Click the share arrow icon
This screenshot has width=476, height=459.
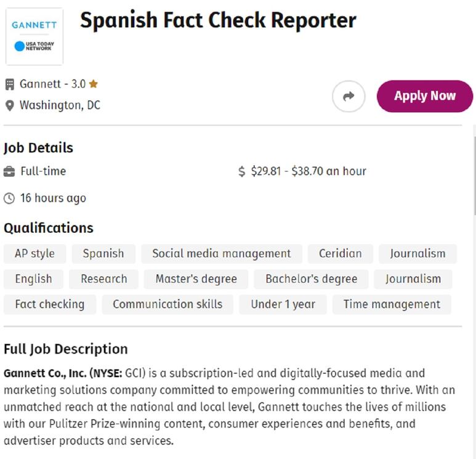click(x=349, y=96)
